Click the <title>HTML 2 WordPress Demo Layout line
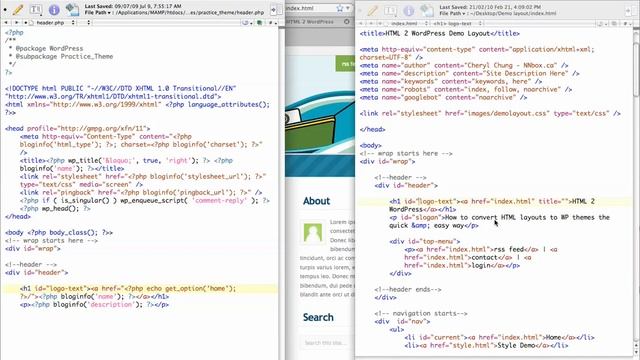 coord(440,33)
